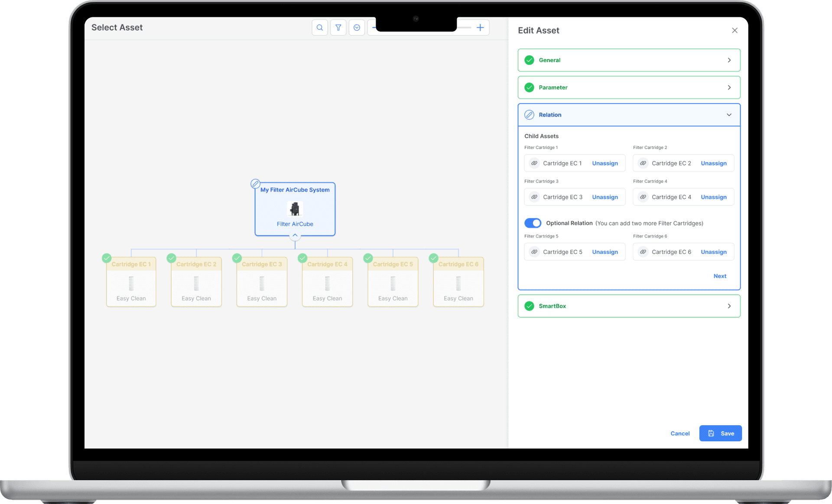Viewport: 832px width, 504px height.
Task: Click the green checkmark icon beside Parameter
Action: [x=529, y=87]
